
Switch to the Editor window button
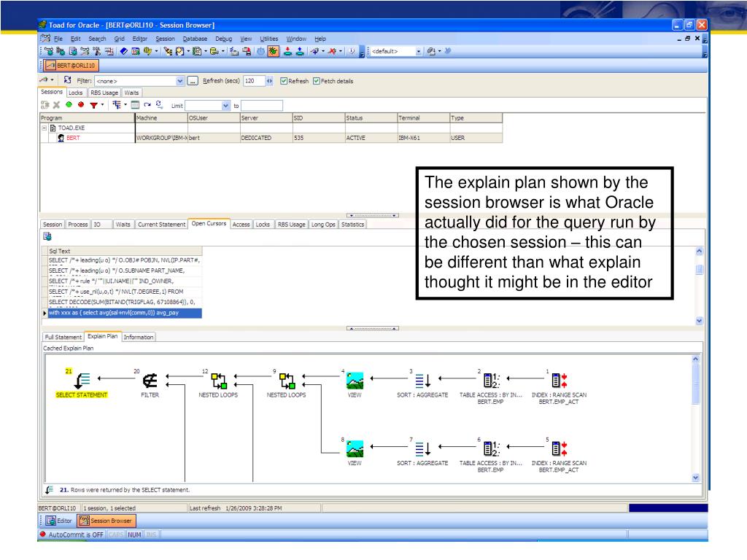click(x=59, y=521)
